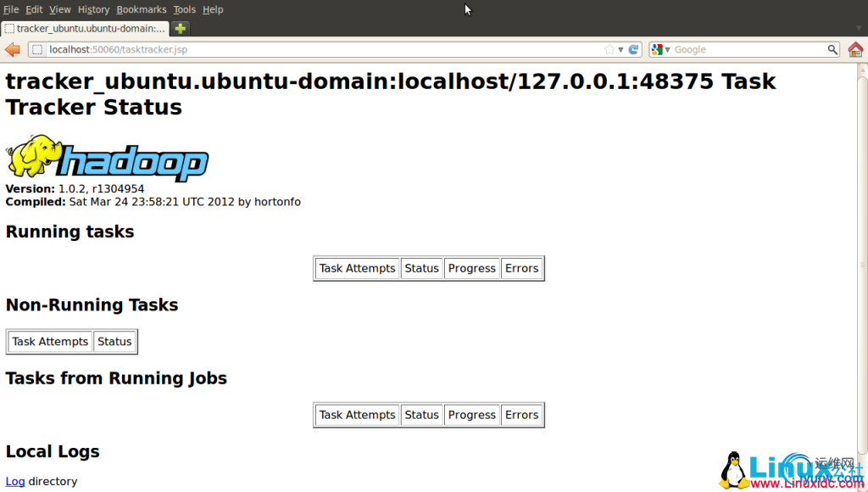This screenshot has height=492, width=868.
Task: Open the Edit menu
Action: point(34,9)
